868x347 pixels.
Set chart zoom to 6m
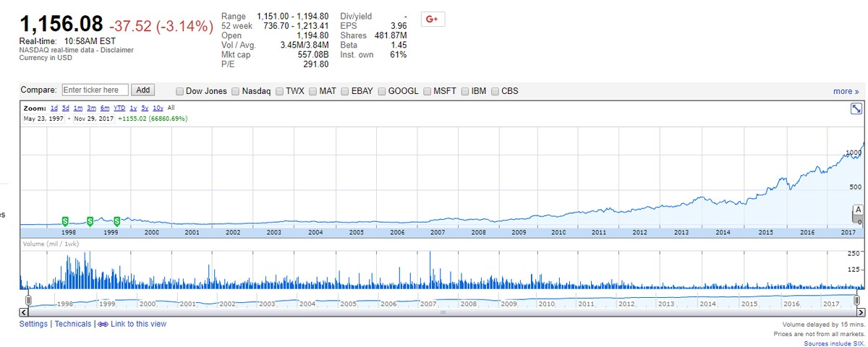[x=105, y=108]
